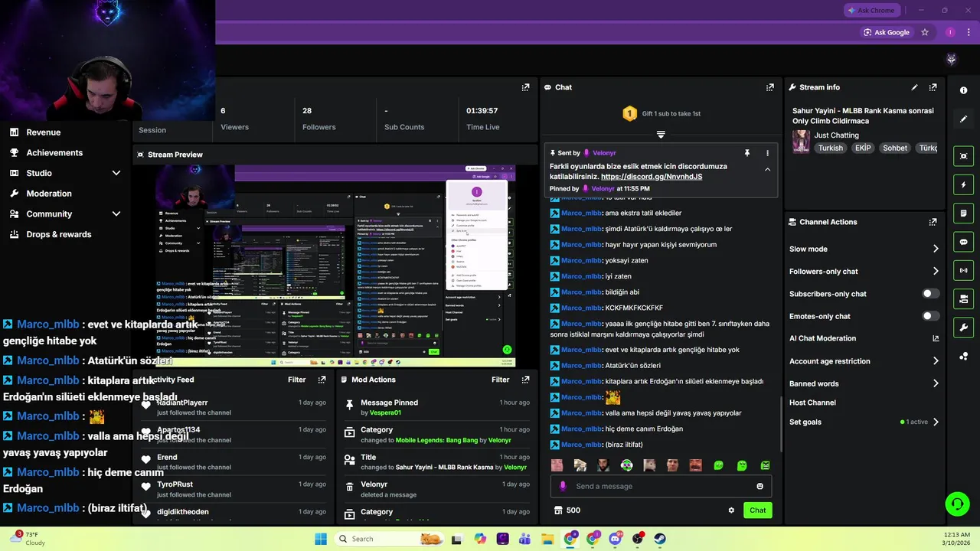This screenshot has height=551, width=980.
Task: Open Revenue in the sidebar
Action: coord(44,132)
